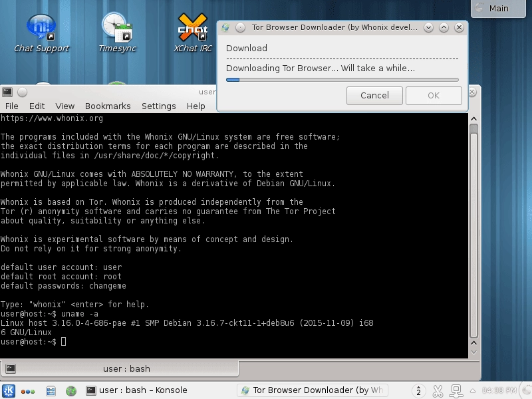This screenshot has height=399, width=532.
Task: Click the 'default user account: user' line
Action: pos(61,267)
